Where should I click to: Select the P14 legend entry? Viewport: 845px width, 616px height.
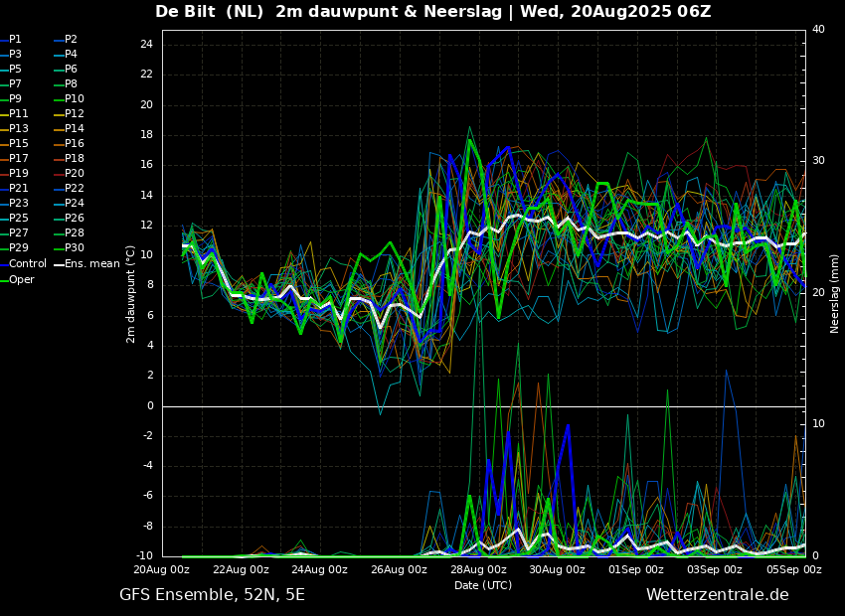coord(70,129)
